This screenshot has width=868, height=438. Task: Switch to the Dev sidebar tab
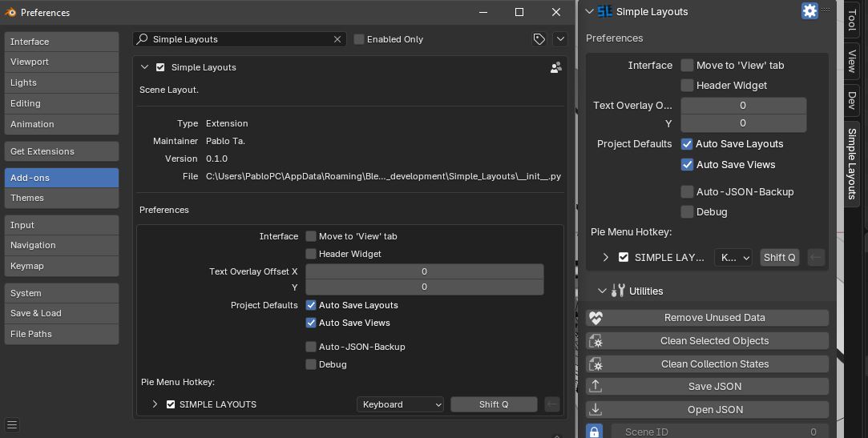coord(852,100)
